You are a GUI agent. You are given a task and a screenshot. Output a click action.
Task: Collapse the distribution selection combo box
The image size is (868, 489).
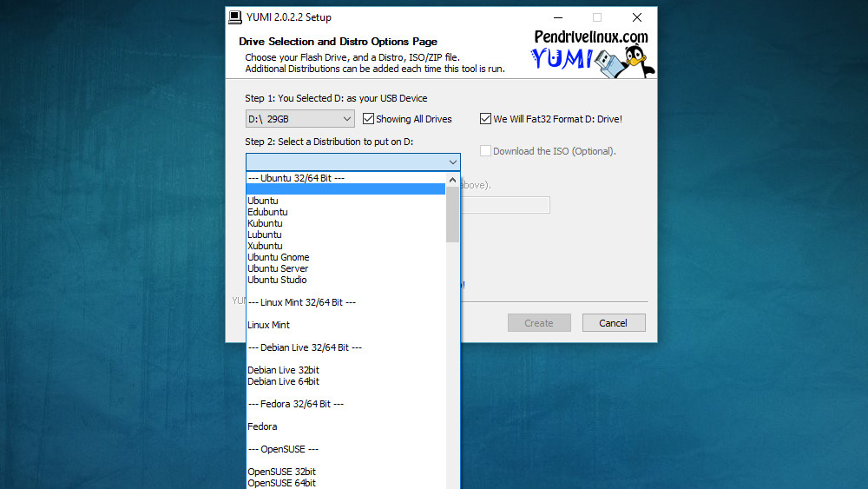[x=352, y=162]
